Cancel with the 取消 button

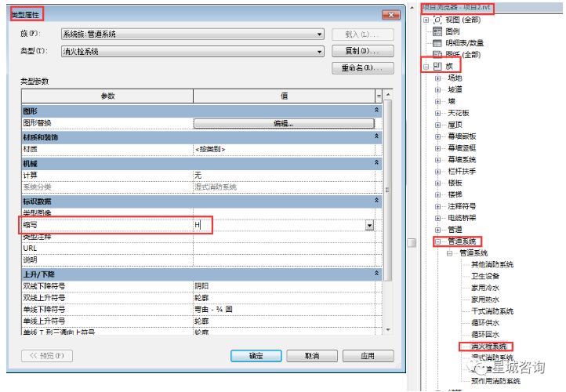pos(312,356)
